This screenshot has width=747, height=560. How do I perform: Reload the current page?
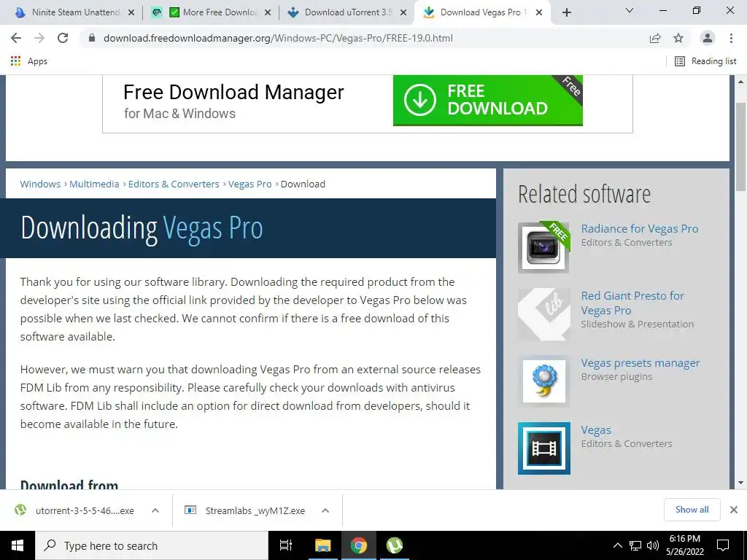[63, 38]
